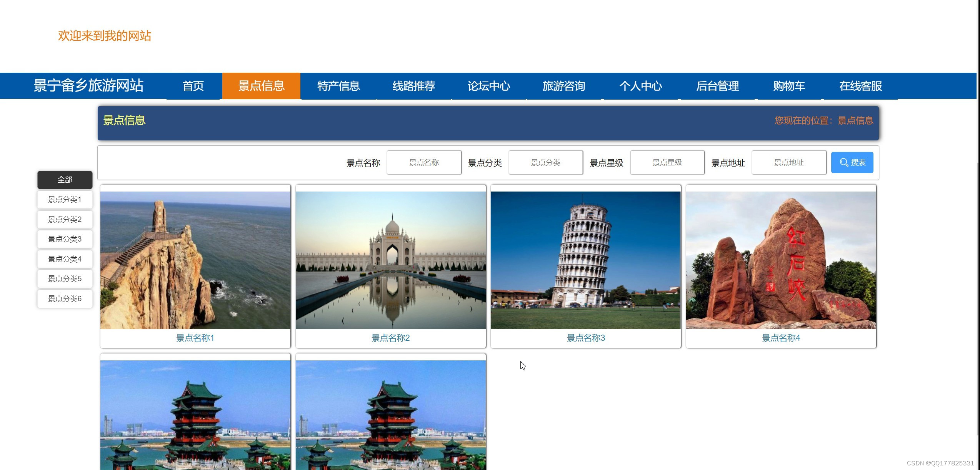Filter by 景点分类5
980x470 pixels.
tap(65, 279)
